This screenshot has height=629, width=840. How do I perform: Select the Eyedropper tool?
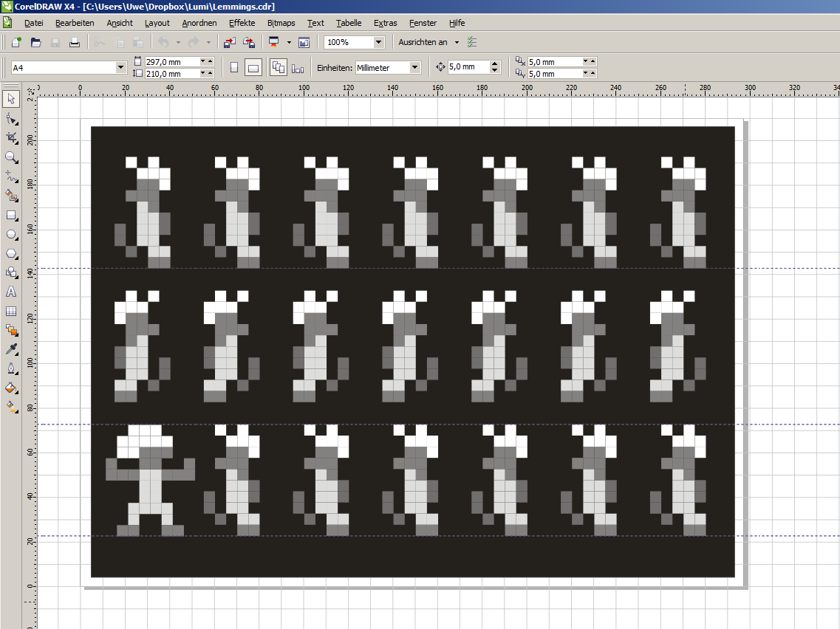pyautogui.click(x=11, y=349)
